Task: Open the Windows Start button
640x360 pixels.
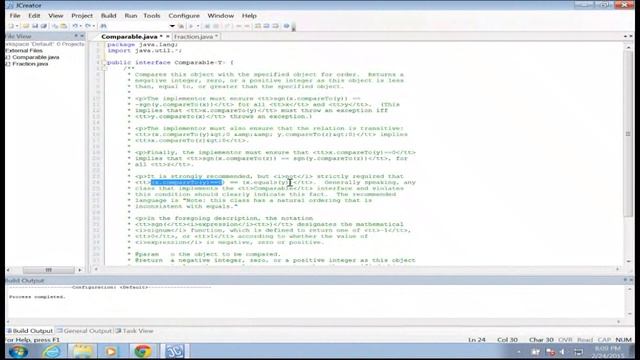Action: coord(18,351)
